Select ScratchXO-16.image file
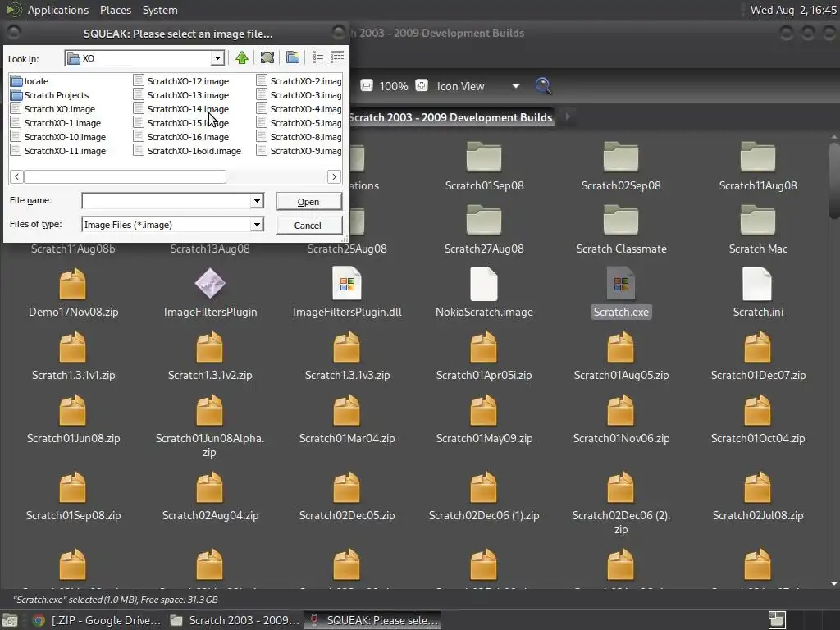840x630 pixels. 181,137
